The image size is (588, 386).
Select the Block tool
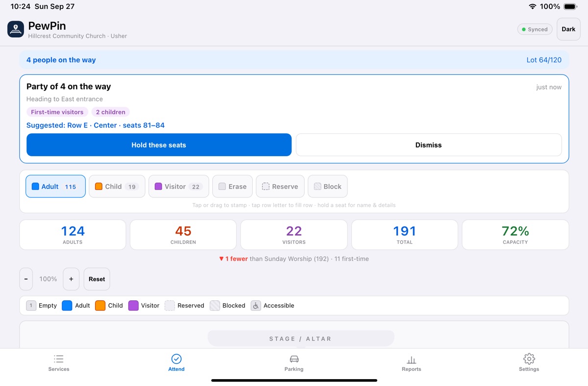[328, 187]
